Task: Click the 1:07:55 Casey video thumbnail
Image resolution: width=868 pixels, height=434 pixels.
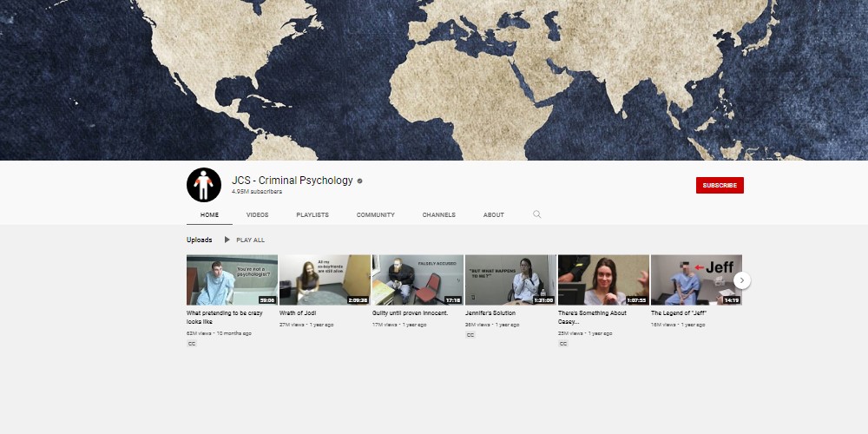Action: coord(603,279)
